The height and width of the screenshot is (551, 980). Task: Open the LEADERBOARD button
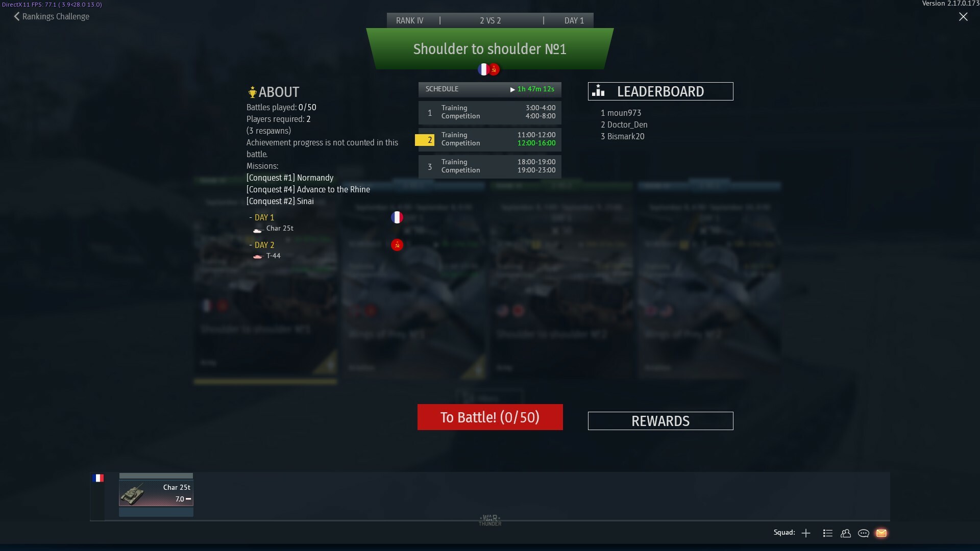point(660,91)
